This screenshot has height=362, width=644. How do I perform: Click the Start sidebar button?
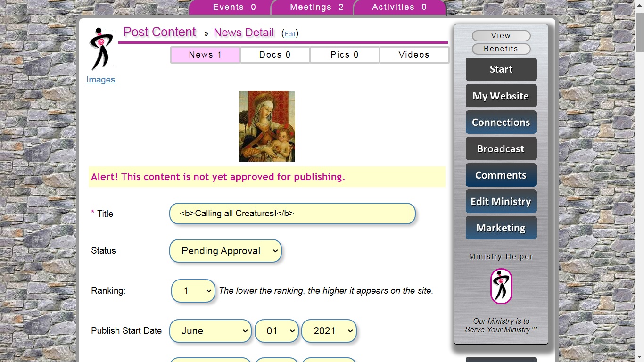pos(501,69)
